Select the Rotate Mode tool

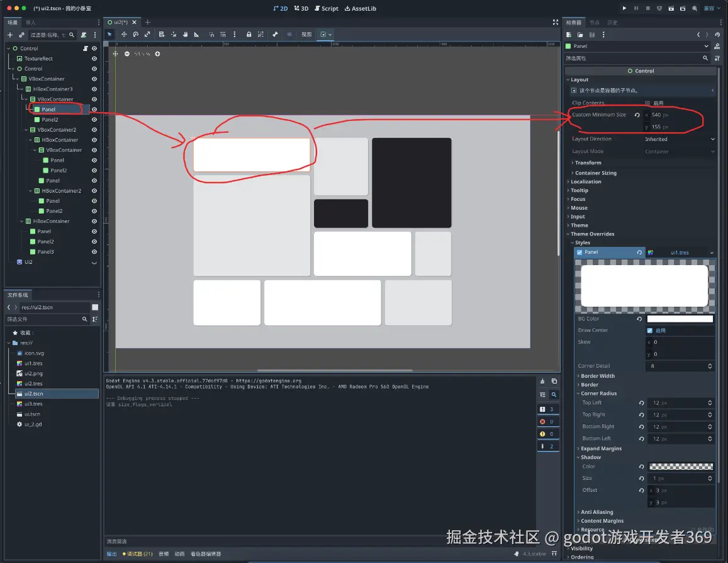(135, 35)
